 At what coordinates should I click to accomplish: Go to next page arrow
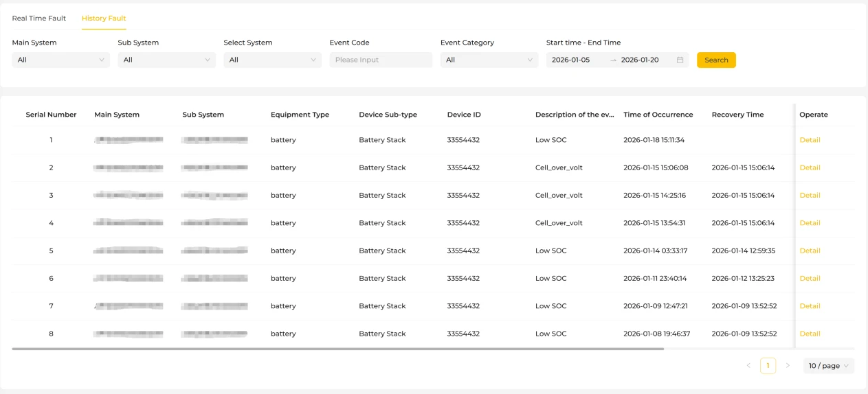click(788, 366)
